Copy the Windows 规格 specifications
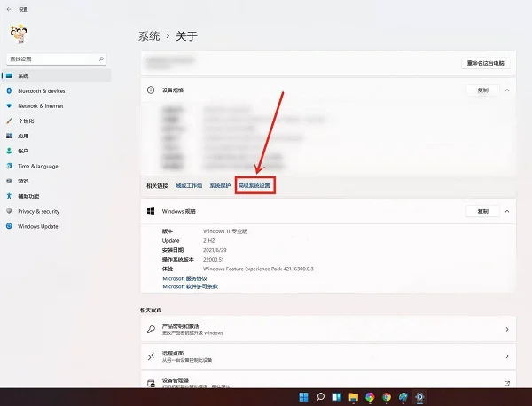Viewport: 532px width, 406px height. pyautogui.click(x=482, y=211)
